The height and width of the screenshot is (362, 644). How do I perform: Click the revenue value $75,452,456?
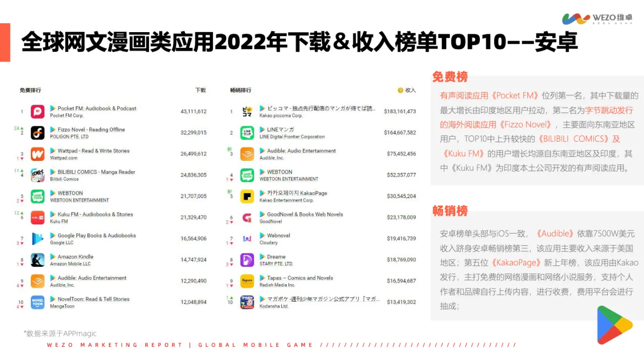tap(401, 154)
